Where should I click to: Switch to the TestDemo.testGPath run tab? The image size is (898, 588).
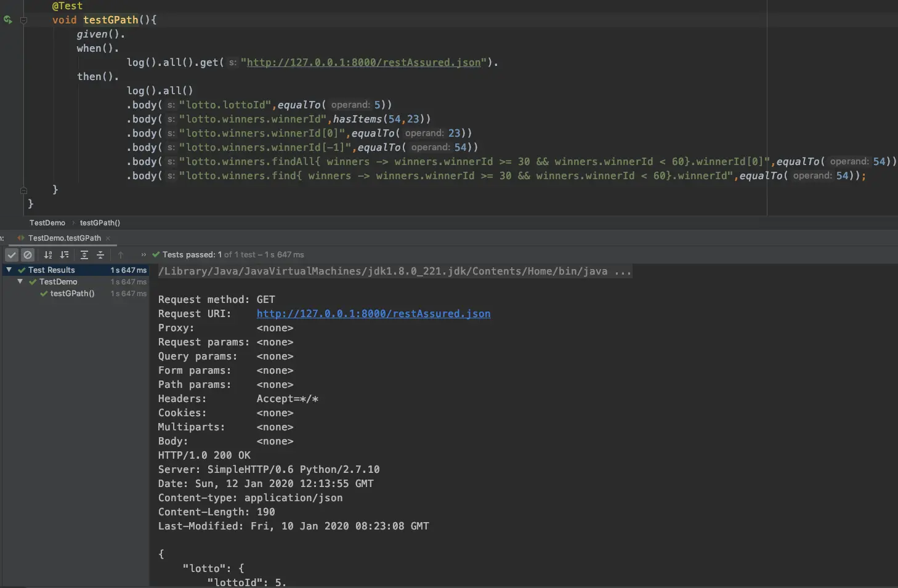64,238
